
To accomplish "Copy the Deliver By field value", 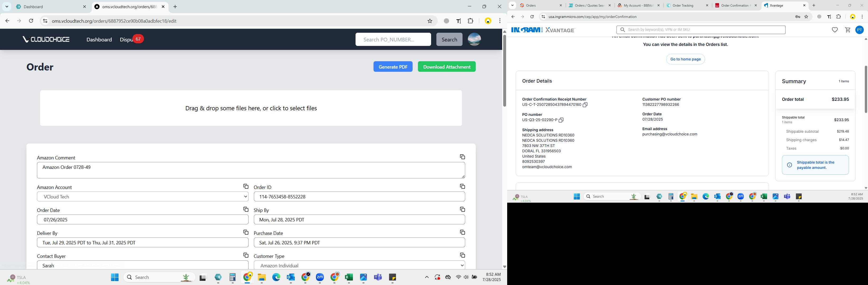I will tap(246, 232).
